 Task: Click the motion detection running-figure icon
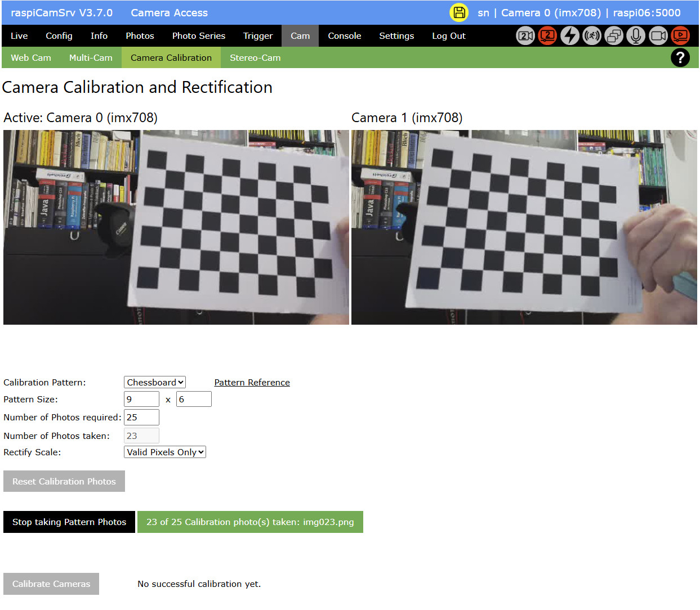tap(591, 36)
